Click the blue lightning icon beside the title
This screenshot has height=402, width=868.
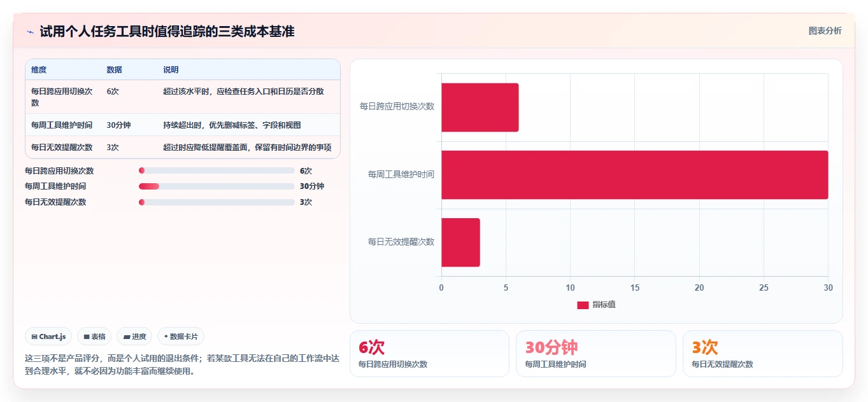pos(30,32)
